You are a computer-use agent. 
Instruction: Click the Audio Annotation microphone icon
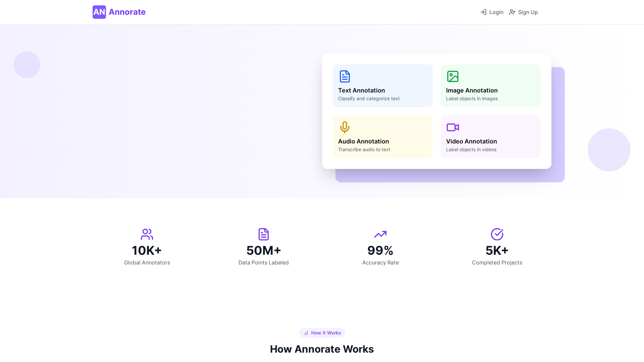[344, 127]
